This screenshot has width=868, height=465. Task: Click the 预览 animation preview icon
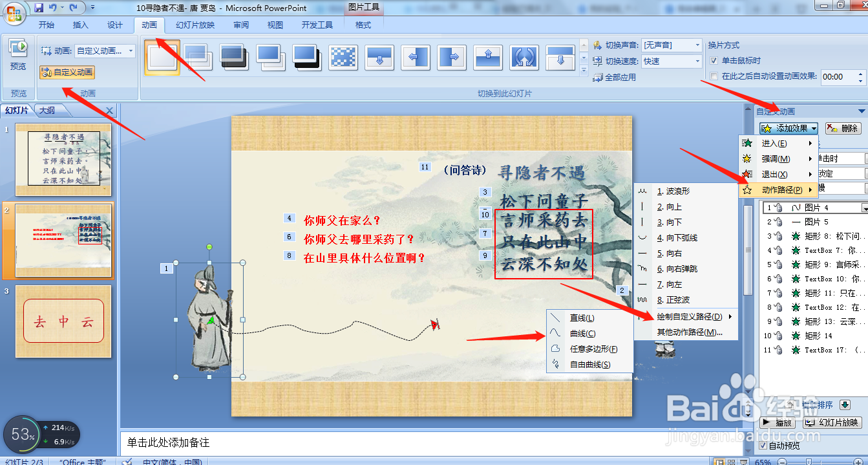click(x=18, y=48)
